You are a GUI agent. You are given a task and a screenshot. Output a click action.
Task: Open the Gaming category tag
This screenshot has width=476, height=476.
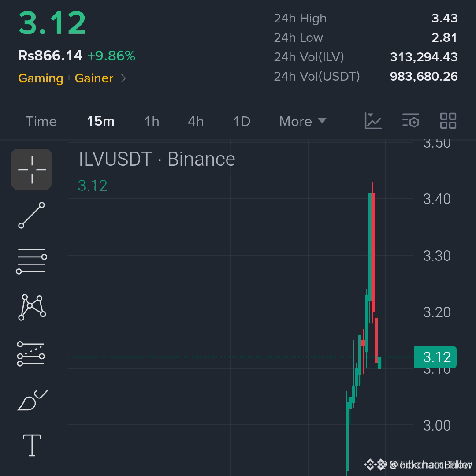tap(41, 78)
